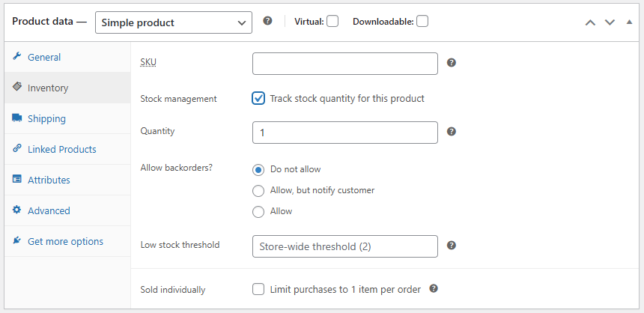
Task: Go to the Advanced tab
Action: (x=67, y=210)
